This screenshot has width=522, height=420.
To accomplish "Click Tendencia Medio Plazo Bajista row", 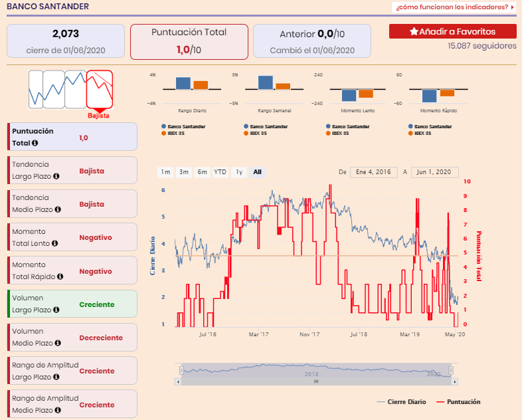I will 72,203.
